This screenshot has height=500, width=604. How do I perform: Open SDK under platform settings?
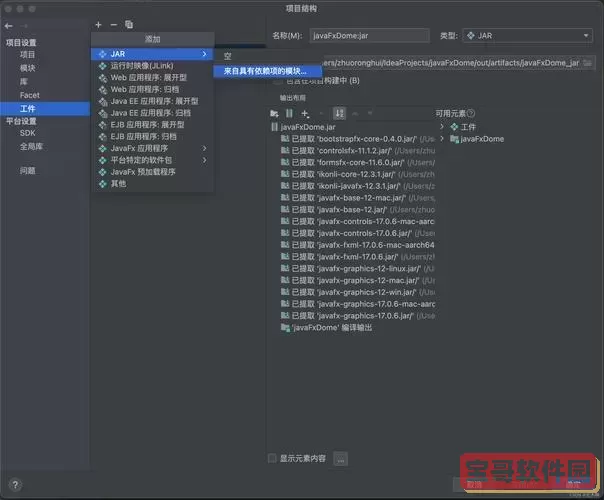pos(27,133)
